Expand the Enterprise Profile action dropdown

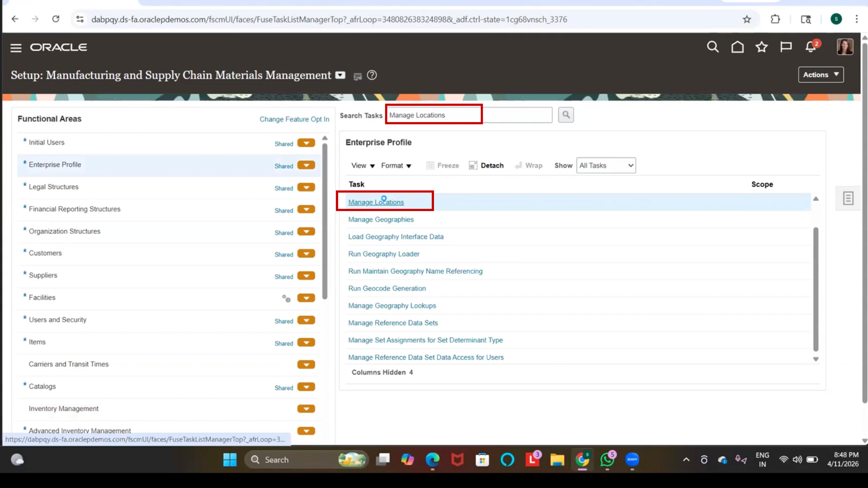[x=306, y=165]
